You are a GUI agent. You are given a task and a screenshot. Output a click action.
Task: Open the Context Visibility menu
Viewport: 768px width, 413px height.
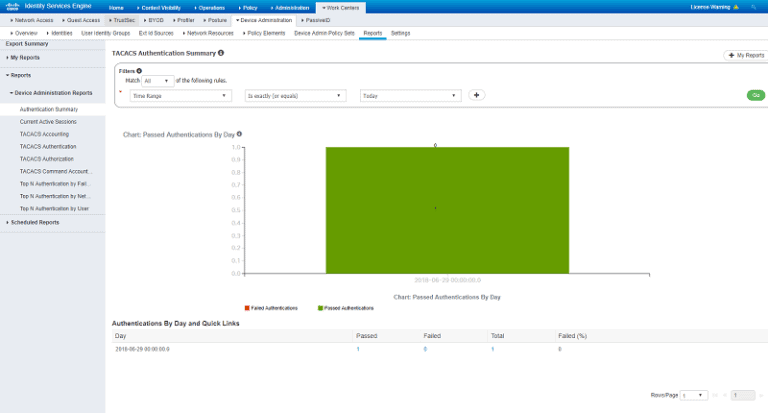tap(159, 8)
